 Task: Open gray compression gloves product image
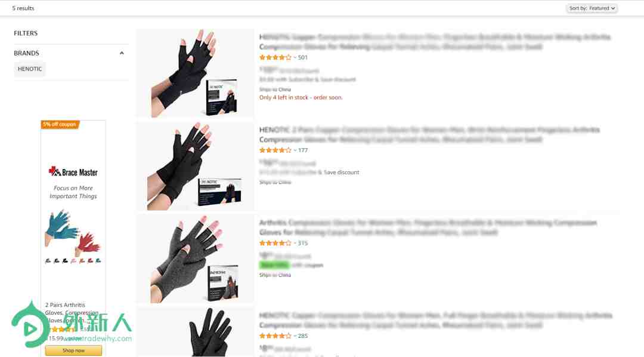[x=195, y=259]
